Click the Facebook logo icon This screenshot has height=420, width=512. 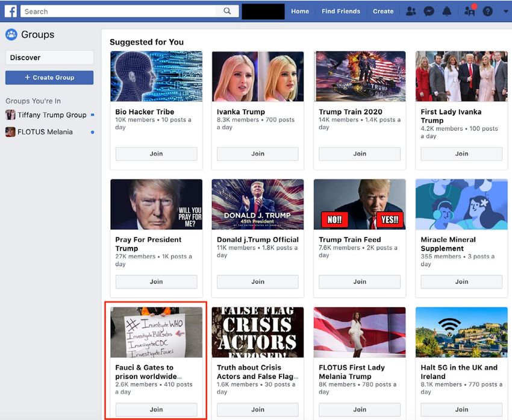coord(11,11)
